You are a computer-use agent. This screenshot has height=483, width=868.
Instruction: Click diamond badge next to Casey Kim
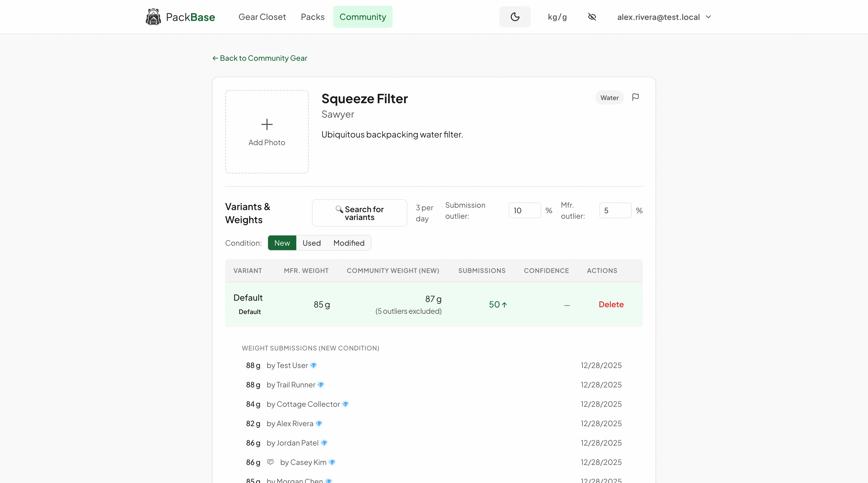point(332,462)
